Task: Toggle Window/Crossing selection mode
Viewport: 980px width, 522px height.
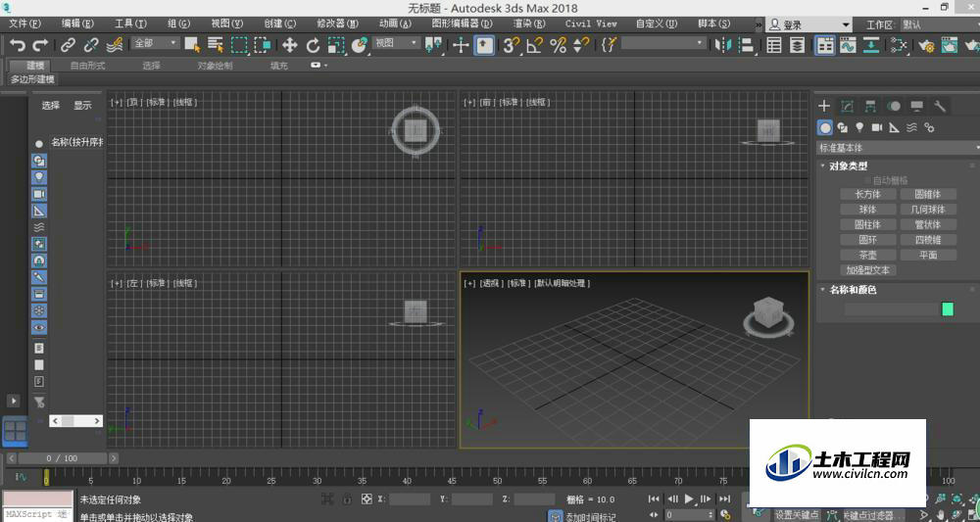Action: pos(263,45)
